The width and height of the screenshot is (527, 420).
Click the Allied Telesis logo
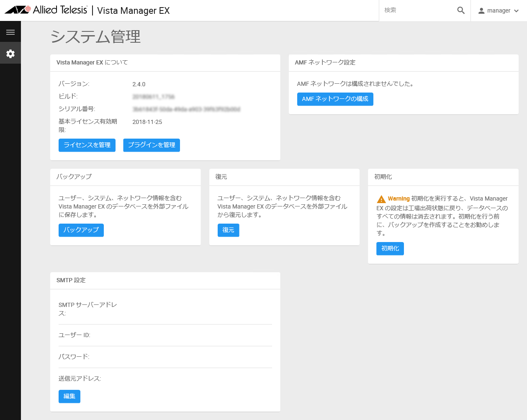coord(46,10)
